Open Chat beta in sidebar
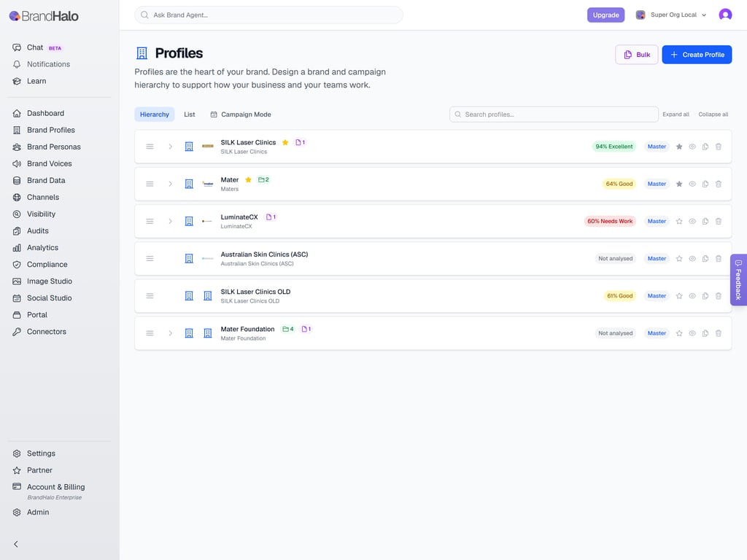This screenshot has height=560, width=747. click(37, 47)
